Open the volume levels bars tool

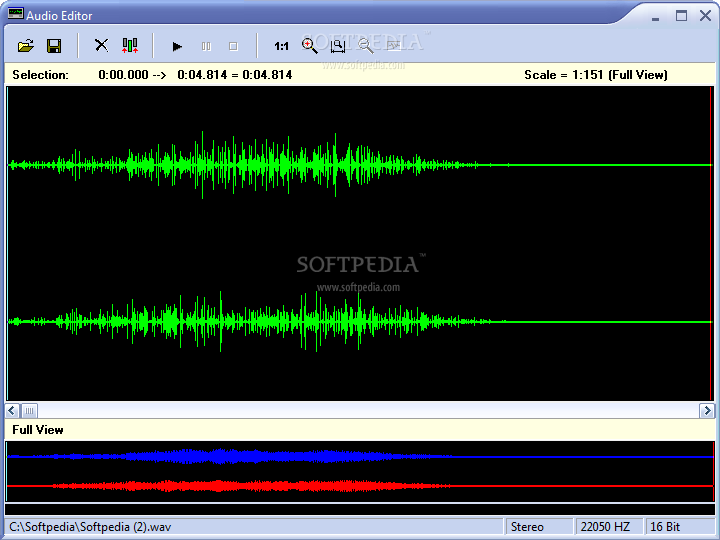pos(130,45)
